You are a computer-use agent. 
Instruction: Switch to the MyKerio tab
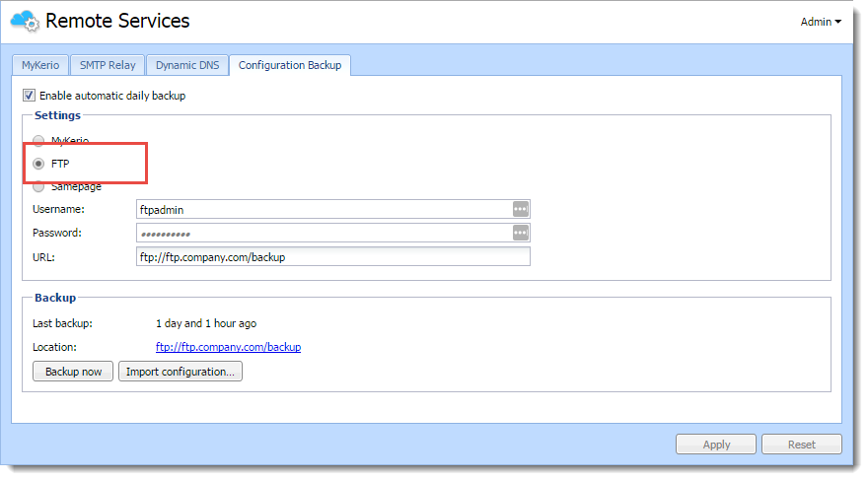[40, 65]
